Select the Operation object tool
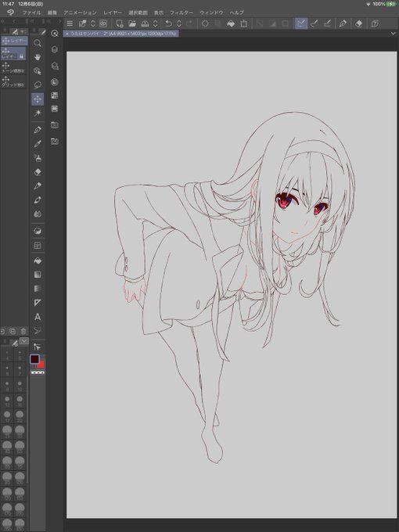 click(38, 71)
